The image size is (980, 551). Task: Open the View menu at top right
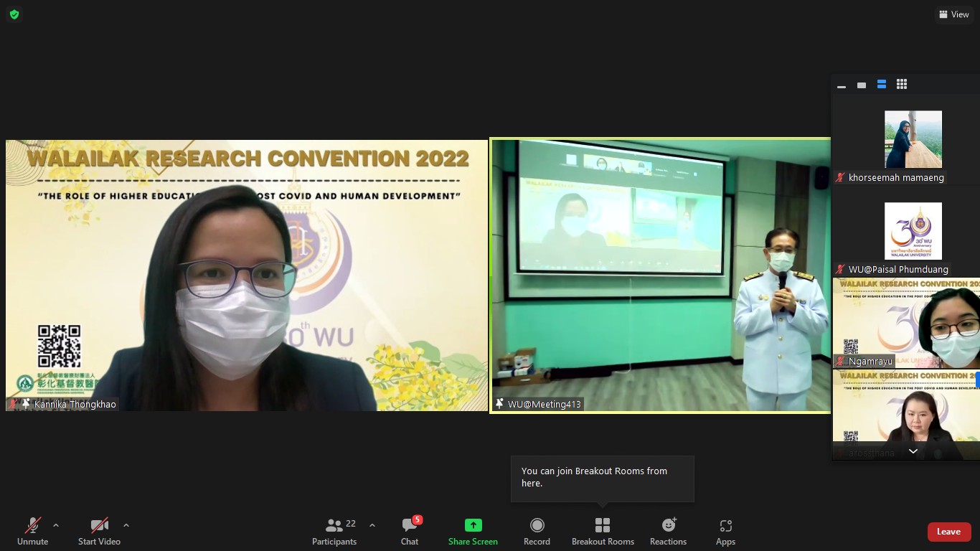(953, 14)
